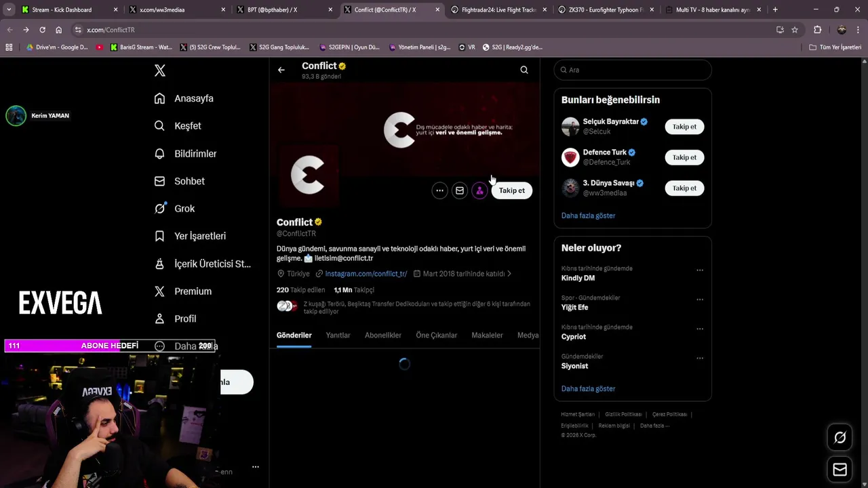The image size is (868, 488).
Task: Open Sohbet in the sidebar
Action: click(x=180, y=181)
